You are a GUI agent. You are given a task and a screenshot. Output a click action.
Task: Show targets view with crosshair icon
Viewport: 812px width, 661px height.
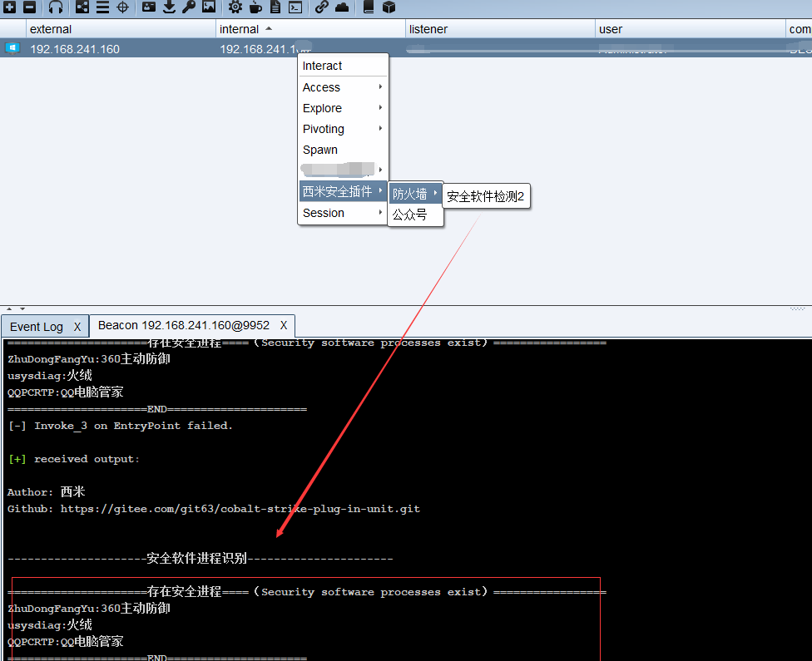pyautogui.click(x=122, y=7)
